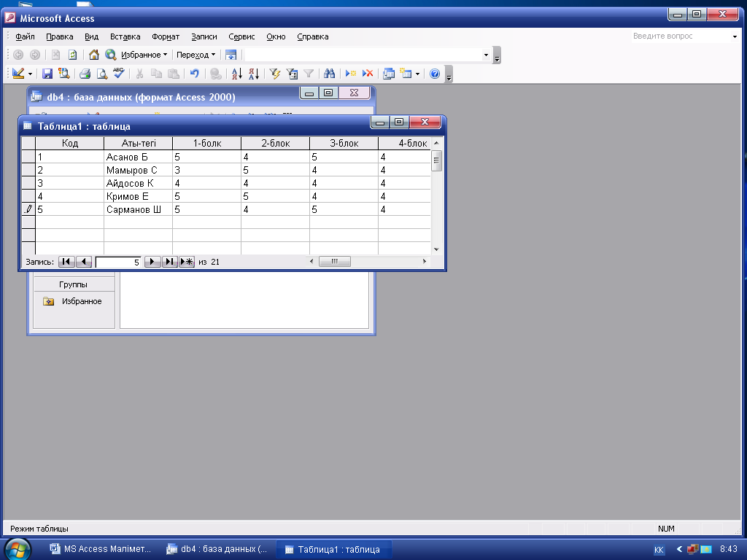This screenshot has height=560, width=747.
Task: Show the Database Window icon
Action: (389, 74)
